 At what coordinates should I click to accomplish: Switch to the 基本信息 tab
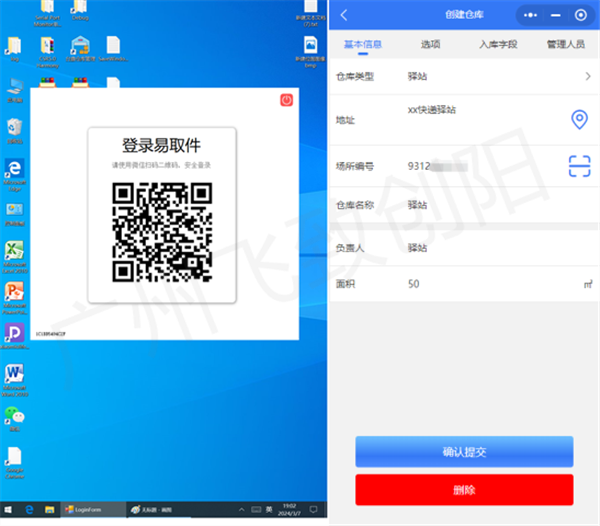tap(363, 44)
